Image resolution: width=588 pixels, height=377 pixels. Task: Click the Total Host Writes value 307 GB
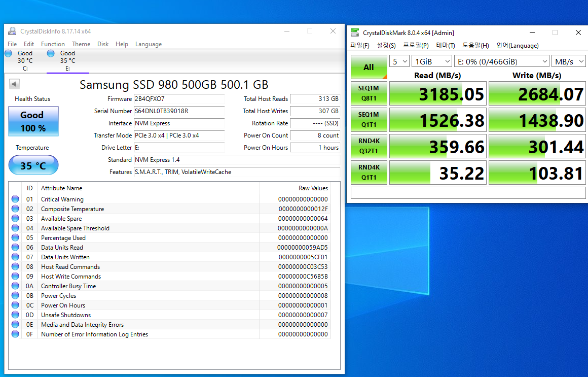[315, 111]
